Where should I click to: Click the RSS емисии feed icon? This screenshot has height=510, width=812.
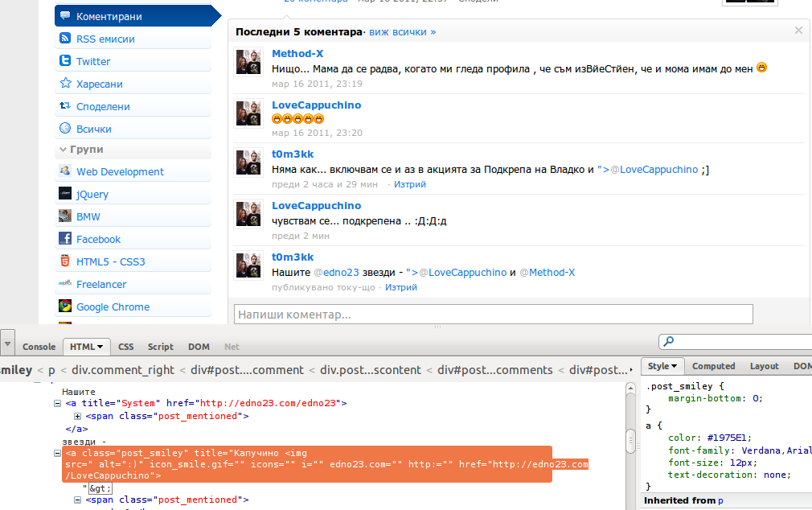pyautogui.click(x=65, y=39)
